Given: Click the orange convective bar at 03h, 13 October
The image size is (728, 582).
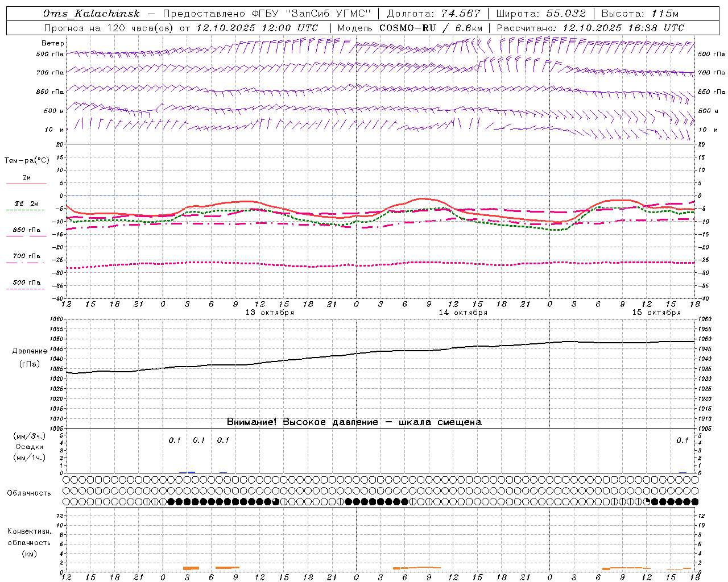Looking at the screenshot, I should pyautogui.click(x=191, y=568).
